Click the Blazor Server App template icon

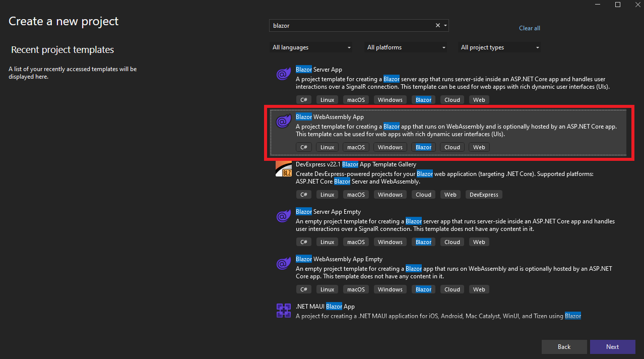tap(284, 74)
